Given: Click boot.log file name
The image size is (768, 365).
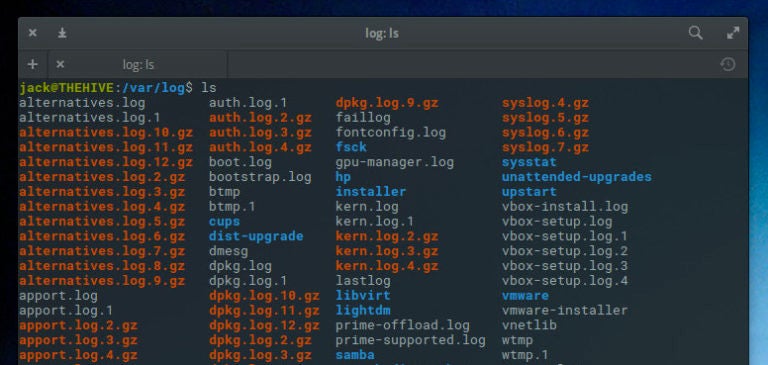Looking at the screenshot, I should click(240, 162).
